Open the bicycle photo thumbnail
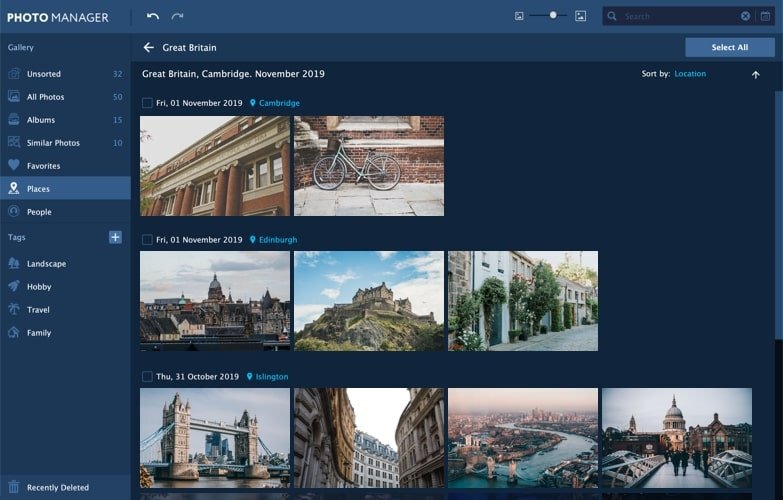 [x=369, y=166]
